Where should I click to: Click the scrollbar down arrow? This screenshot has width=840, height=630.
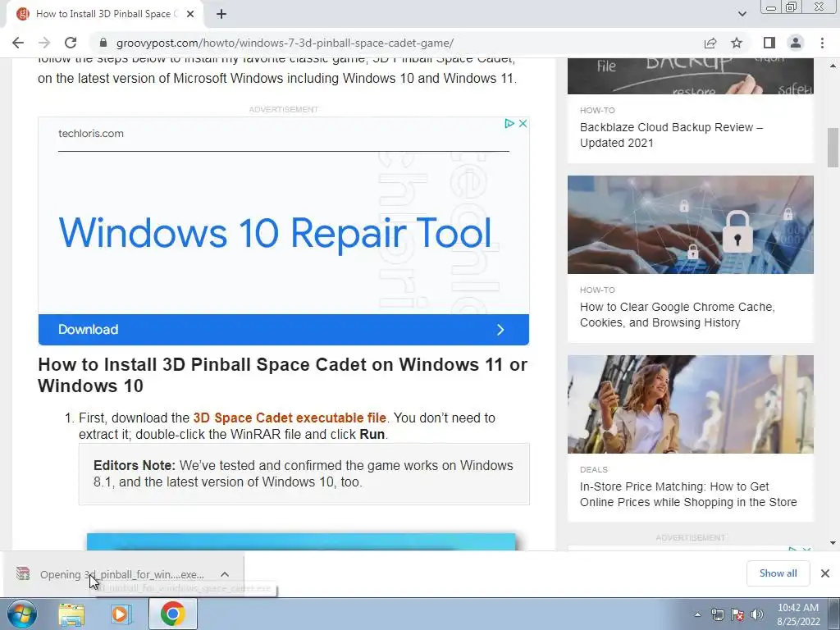click(833, 543)
